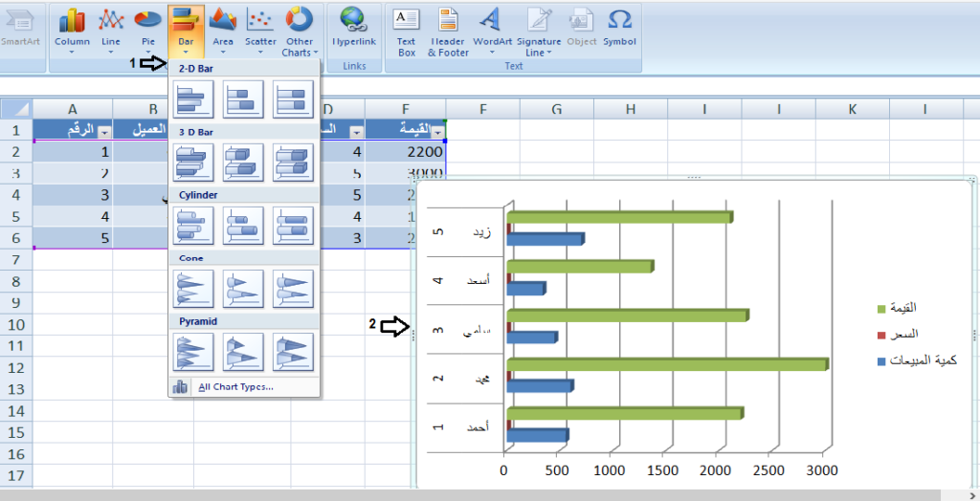This screenshot has width=980, height=501.
Task: Select cell containing 2200
Action: point(406,152)
